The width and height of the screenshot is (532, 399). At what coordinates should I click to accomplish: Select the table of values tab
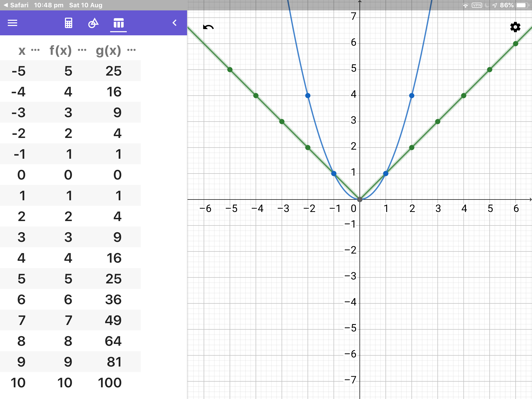coord(118,23)
